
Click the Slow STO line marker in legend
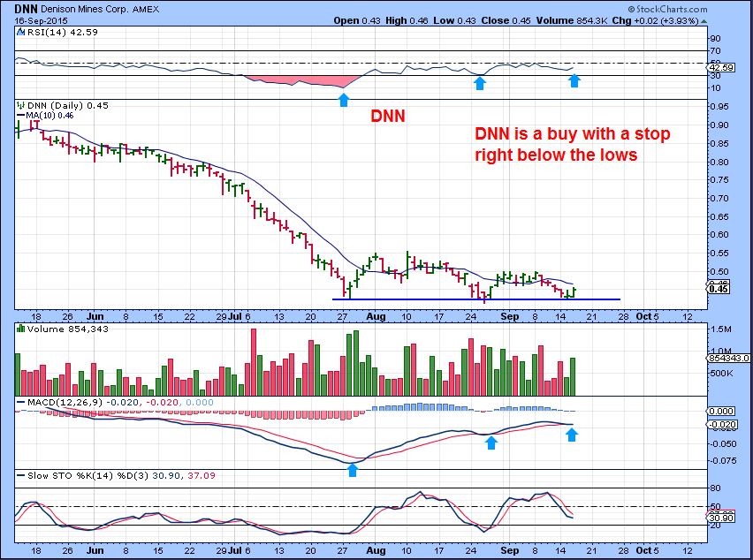[x=21, y=475]
